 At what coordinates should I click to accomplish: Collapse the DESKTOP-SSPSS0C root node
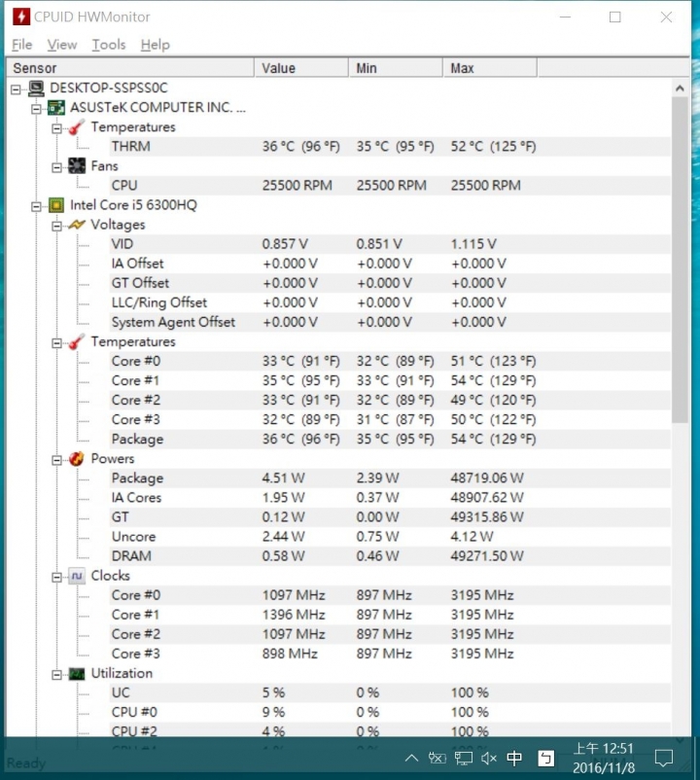tap(16, 89)
